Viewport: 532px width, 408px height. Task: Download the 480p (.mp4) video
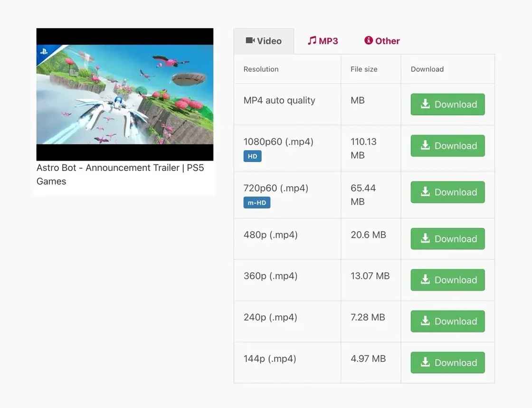pyautogui.click(x=447, y=239)
